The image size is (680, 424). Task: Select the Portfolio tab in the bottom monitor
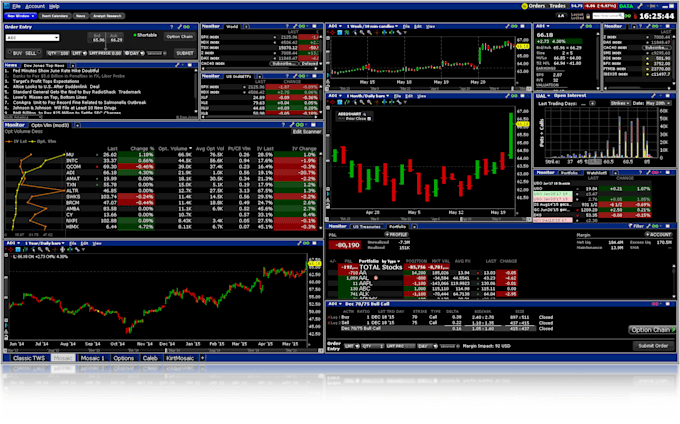tap(397, 226)
